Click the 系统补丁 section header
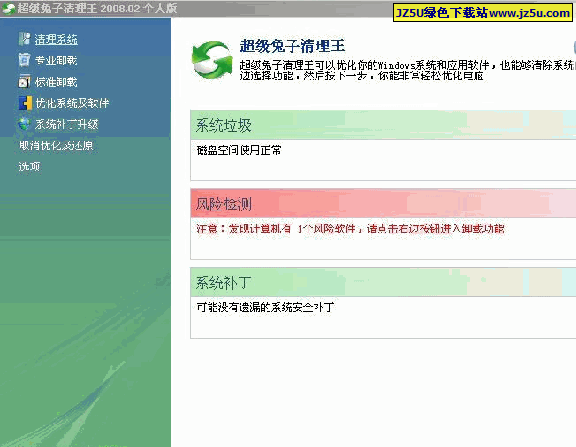576x447 pixels. [383, 282]
